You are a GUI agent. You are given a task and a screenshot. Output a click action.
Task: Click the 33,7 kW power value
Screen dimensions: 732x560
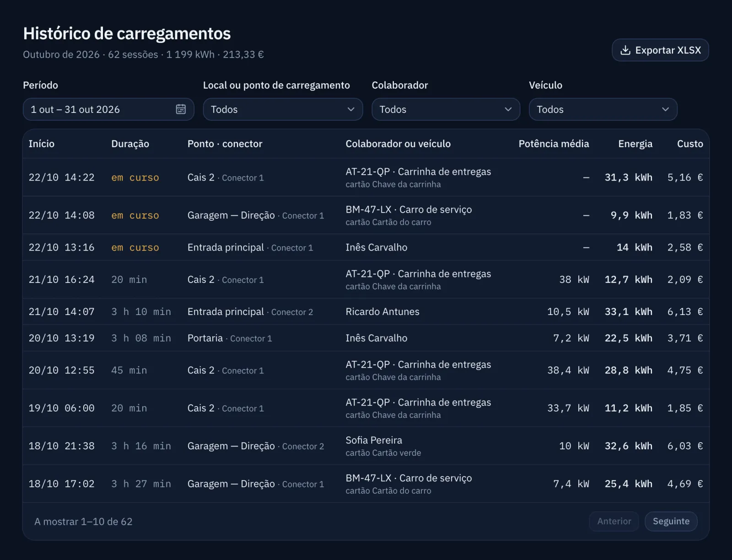[568, 408]
